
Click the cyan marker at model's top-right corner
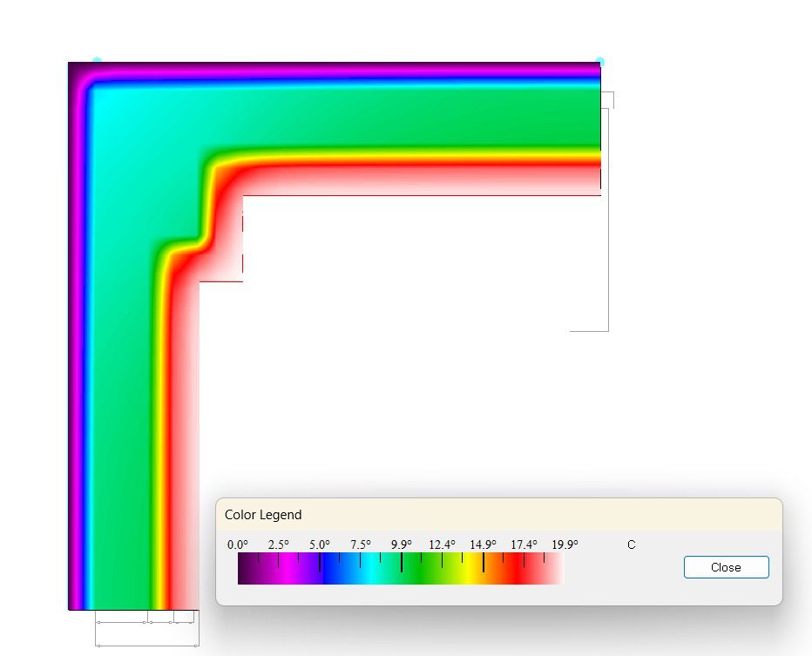tap(600, 61)
